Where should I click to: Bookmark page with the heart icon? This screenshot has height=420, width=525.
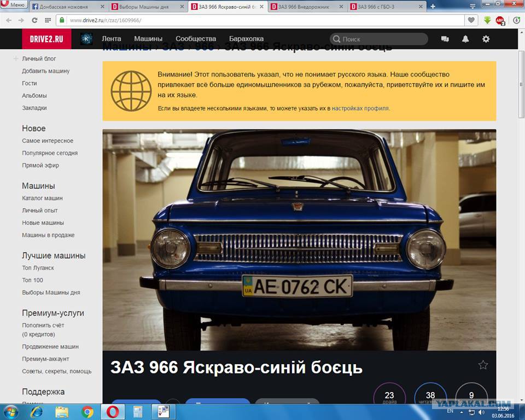471,20
